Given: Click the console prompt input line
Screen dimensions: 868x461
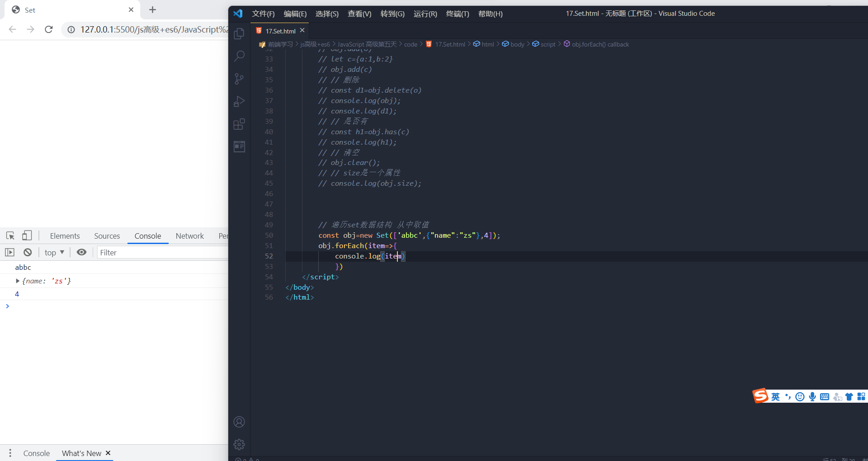Looking at the screenshot, I should click(x=118, y=306).
